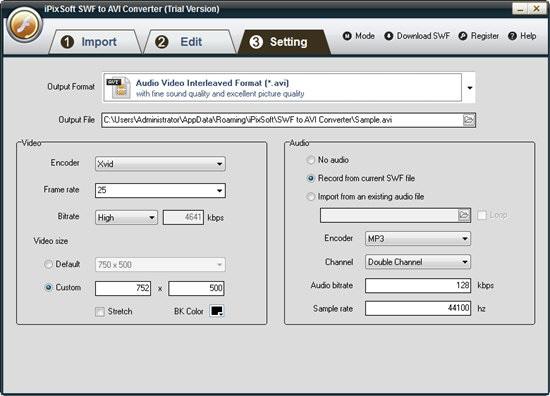Click the Download SWF arrow icon
550x396 pixels.
pos(389,36)
